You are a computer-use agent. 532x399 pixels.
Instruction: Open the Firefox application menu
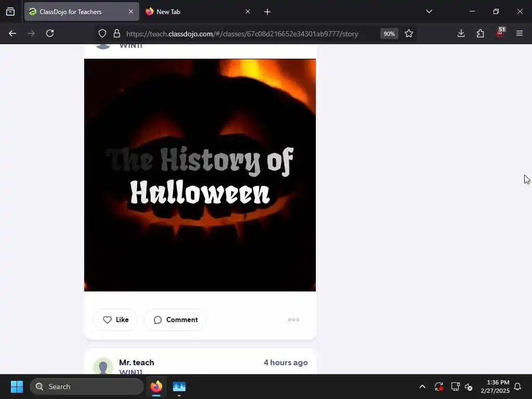pos(519,33)
